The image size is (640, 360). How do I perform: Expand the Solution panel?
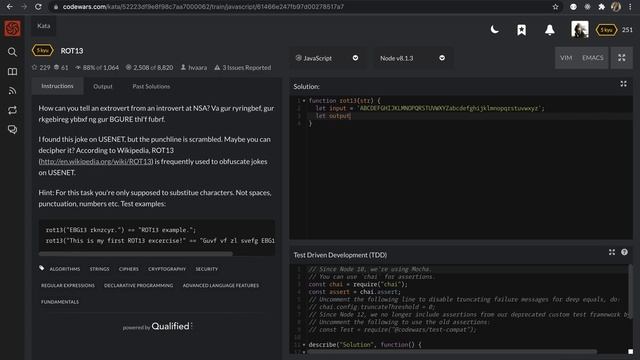(x=623, y=84)
